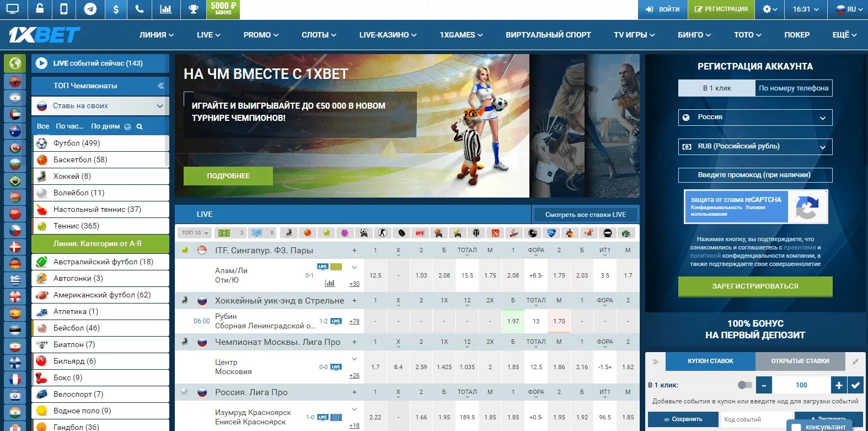Screen dimensions: 868x431
Task: Filter LIVE by the basketball icon
Action: [x=308, y=233]
